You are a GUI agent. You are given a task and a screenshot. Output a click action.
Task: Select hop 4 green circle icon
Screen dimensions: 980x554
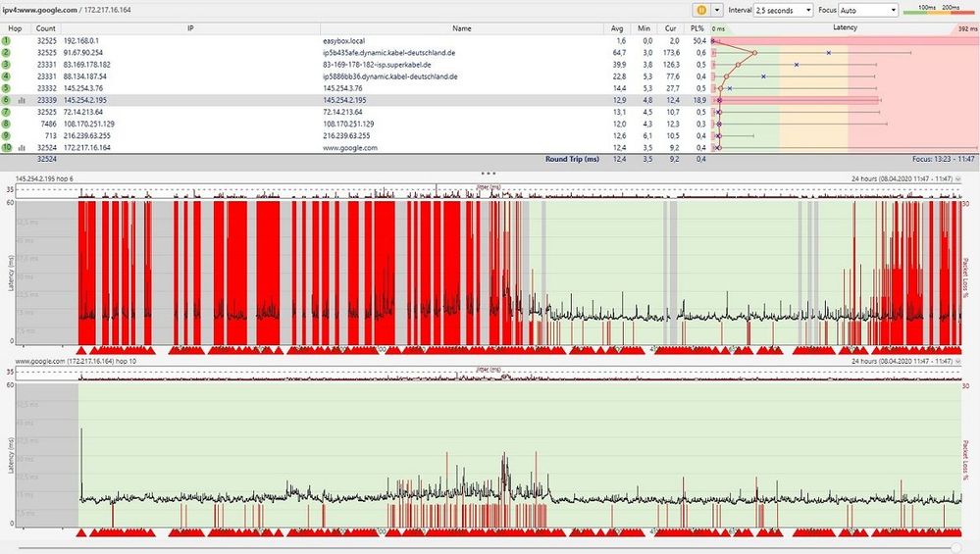pyautogui.click(x=6, y=76)
